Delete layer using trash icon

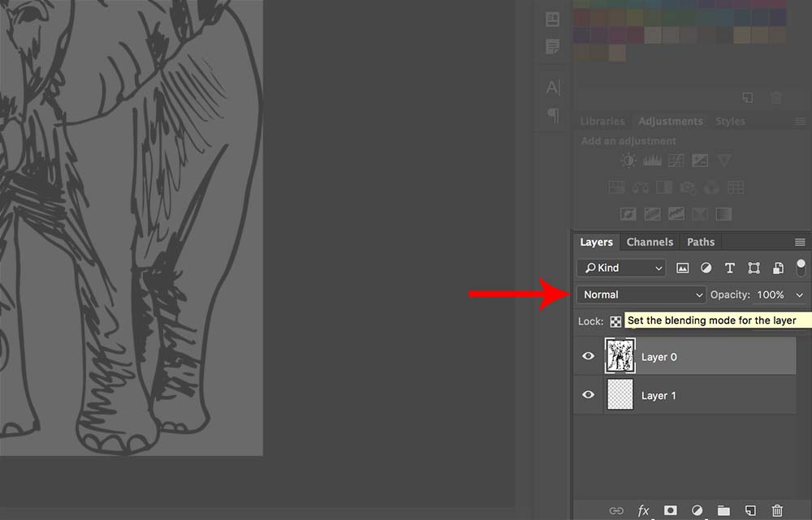tap(777, 510)
